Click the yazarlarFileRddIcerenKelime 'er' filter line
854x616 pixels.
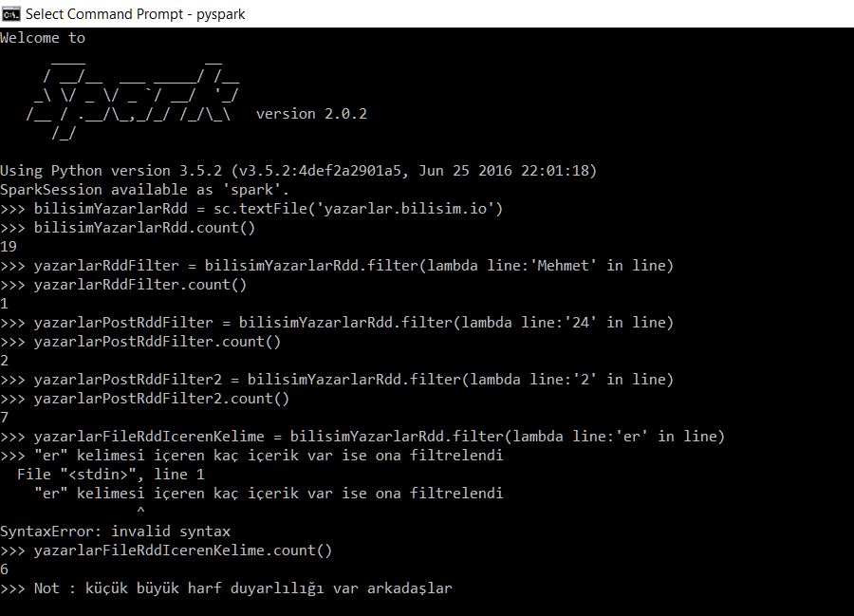(x=362, y=437)
